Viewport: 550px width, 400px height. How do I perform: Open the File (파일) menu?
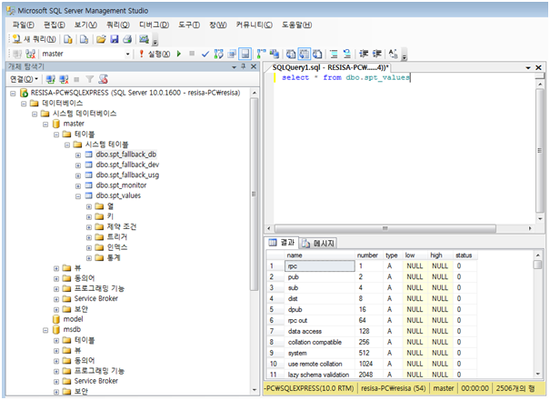[23, 25]
